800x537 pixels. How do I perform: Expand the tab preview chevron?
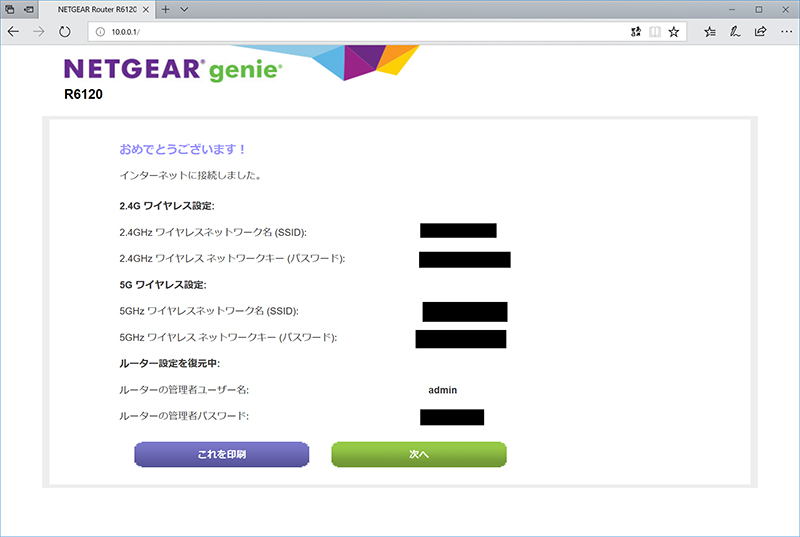[x=185, y=9]
